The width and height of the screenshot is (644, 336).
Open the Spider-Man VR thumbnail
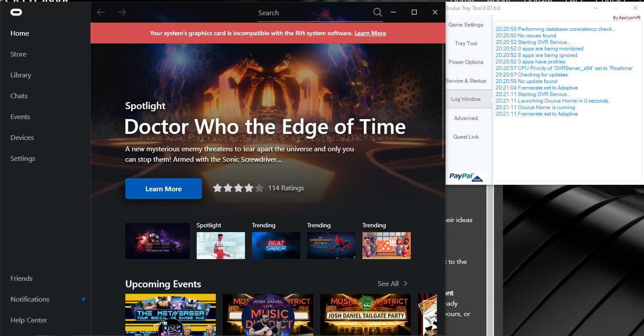[x=331, y=246]
